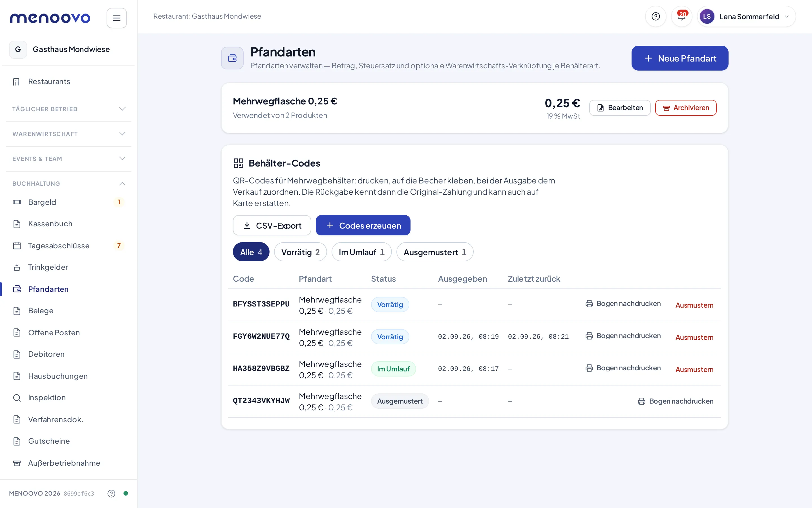Viewport: 812px width, 508px height.
Task: Click the menoovo logo
Action: [50, 18]
